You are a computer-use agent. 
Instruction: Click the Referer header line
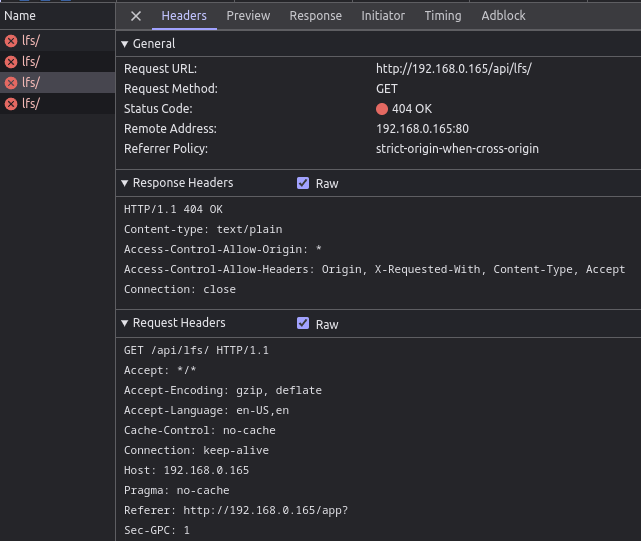point(236,510)
